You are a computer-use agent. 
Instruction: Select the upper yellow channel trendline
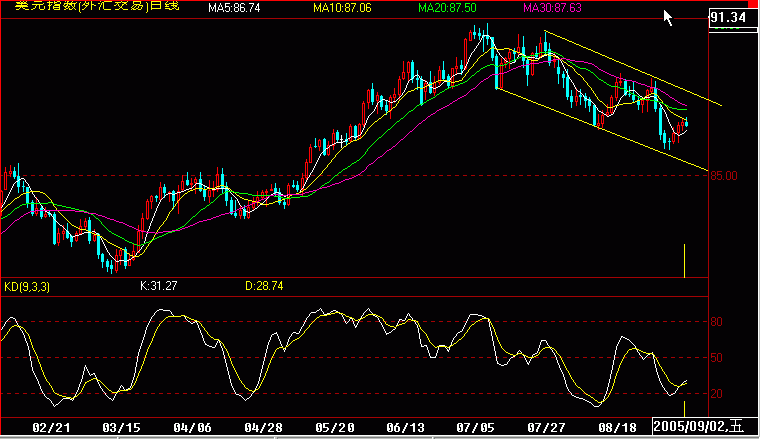pos(633,68)
